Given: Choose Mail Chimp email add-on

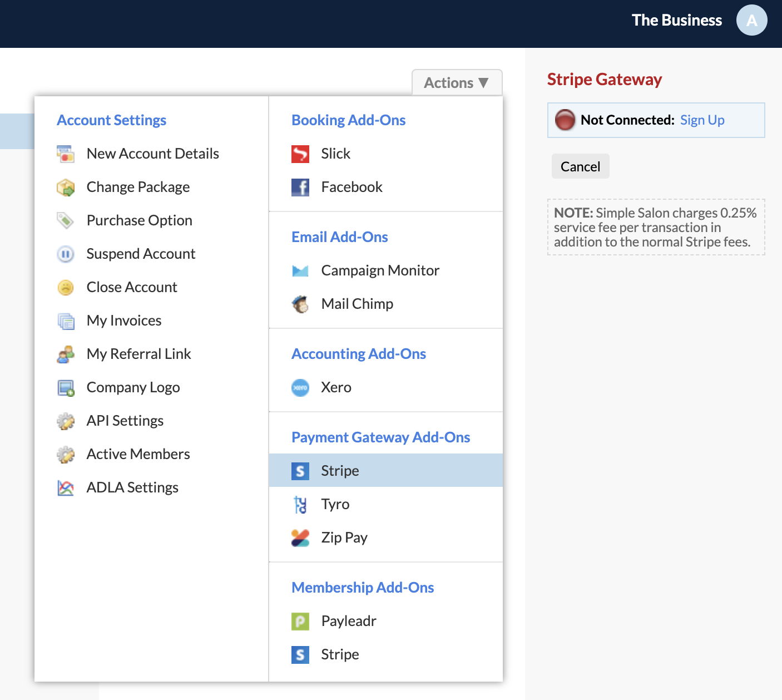Looking at the screenshot, I should (386, 304).
